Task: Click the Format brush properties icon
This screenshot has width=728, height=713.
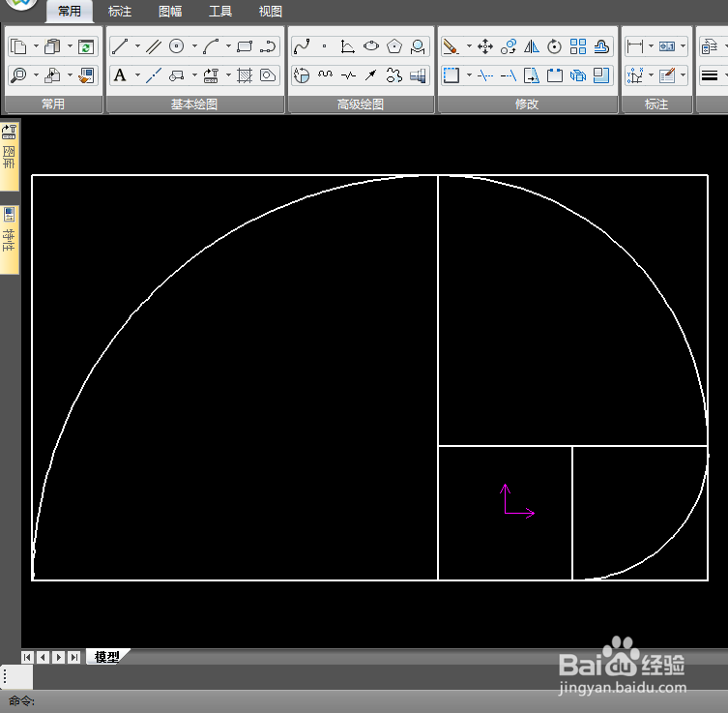Action: [x=86, y=75]
